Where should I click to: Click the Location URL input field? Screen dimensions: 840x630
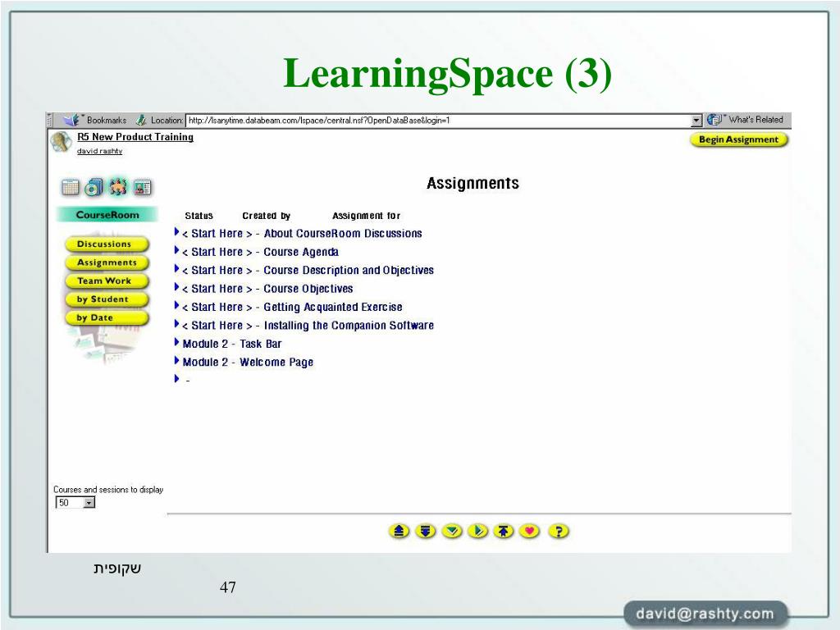(x=439, y=120)
